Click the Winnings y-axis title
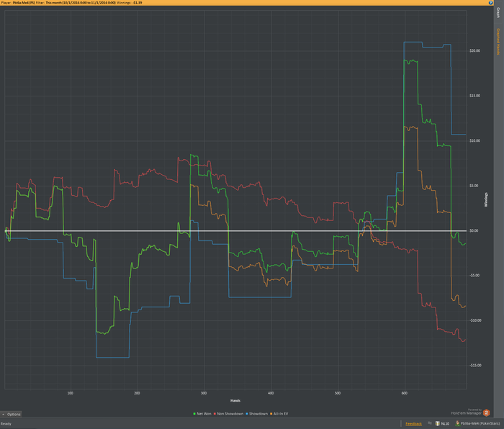The height and width of the screenshot is (429, 504). click(486, 199)
